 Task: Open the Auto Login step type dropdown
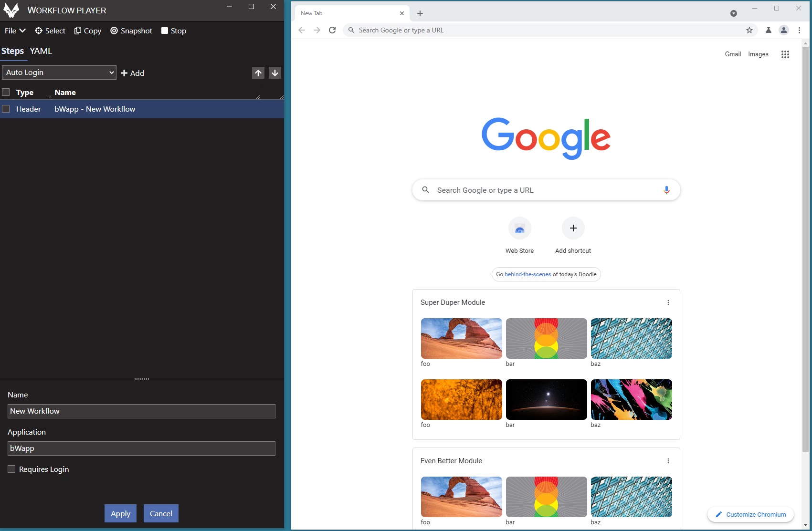pyautogui.click(x=59, y=73)
